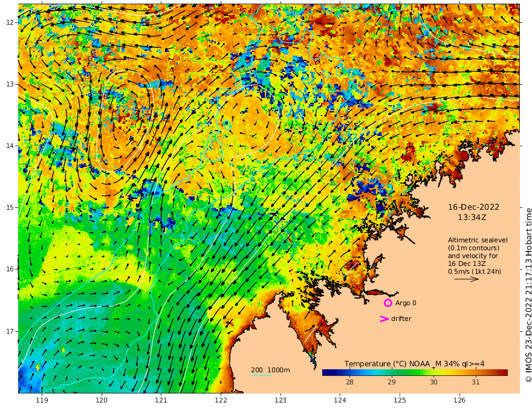Click the longitude 123 axis label
This screenshot has width=532, height=411.
click(x=281, y=400)
